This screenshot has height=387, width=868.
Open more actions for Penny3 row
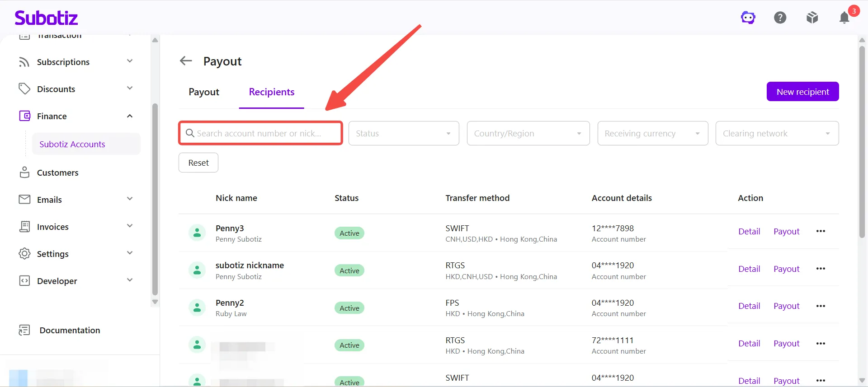pyautogui.click(x=821, y=231)
